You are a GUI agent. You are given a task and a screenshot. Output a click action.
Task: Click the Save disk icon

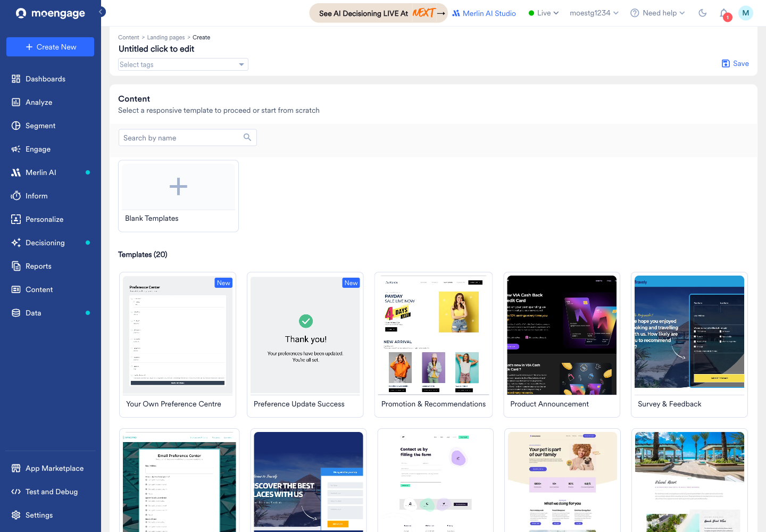tap(726, 63)
